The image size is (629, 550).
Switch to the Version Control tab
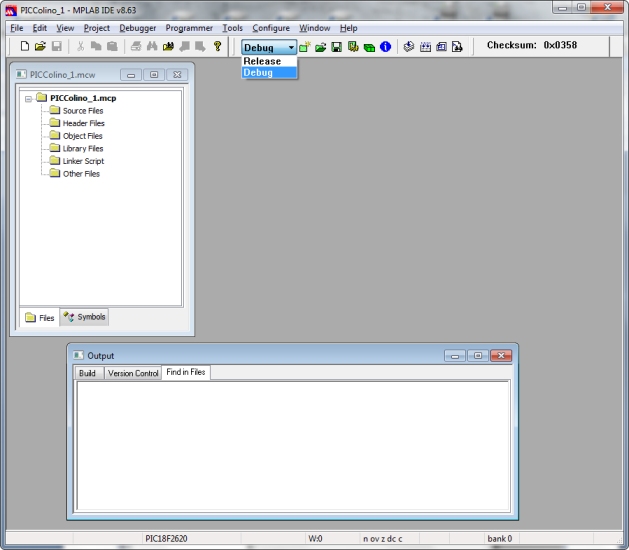click(133, 373)
